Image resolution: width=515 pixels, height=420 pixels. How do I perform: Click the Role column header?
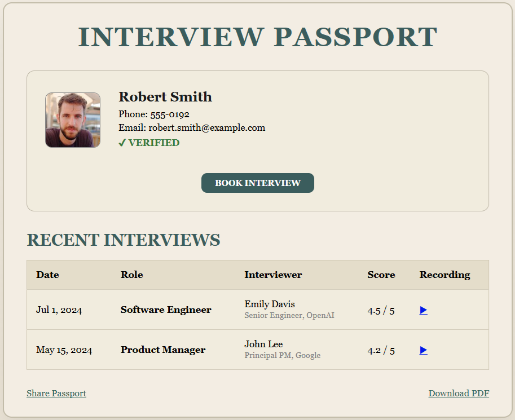131,275
